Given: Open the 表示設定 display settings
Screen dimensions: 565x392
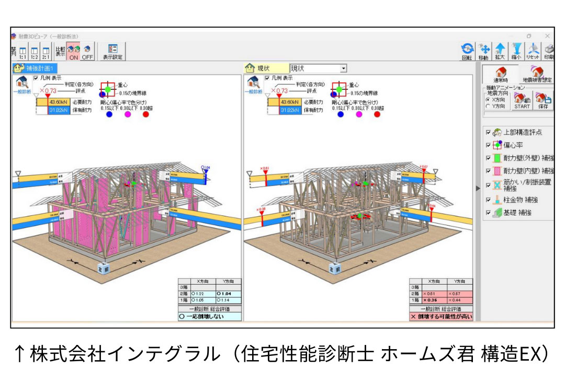Looking at the screenshot, I should tap(113, 50).
